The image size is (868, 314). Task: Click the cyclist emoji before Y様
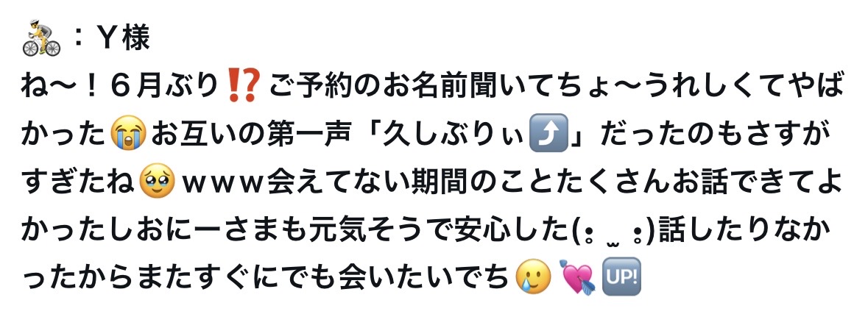click(x=41, y=38)
